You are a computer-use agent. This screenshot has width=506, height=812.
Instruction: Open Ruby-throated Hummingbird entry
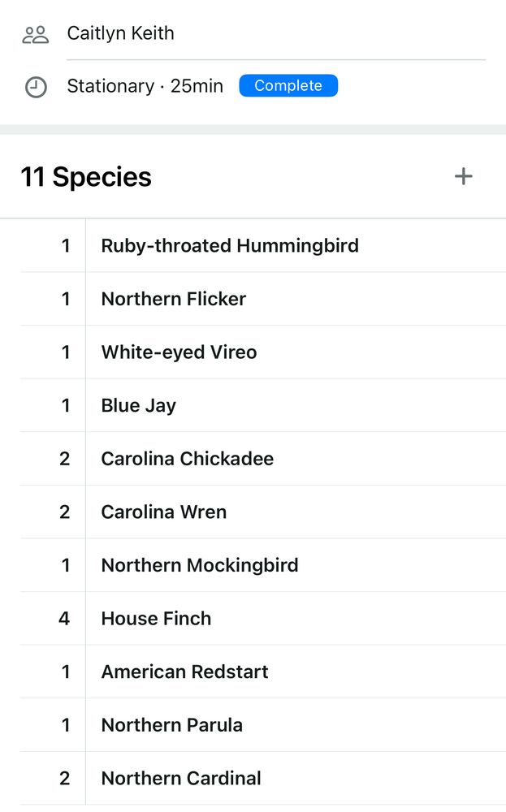point(263,245)
